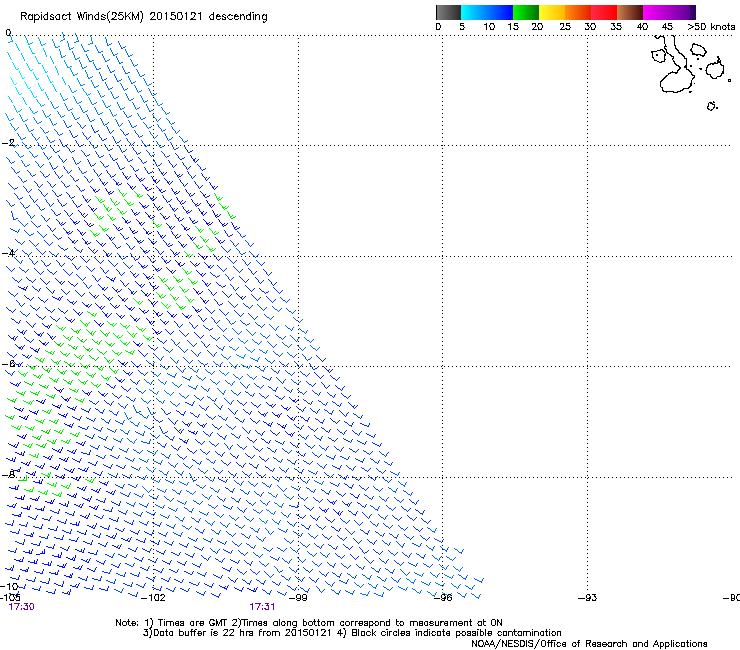The image size is (740, 650).
Task: Click the note 'Times are GMT' line
Action: [309, 623]
